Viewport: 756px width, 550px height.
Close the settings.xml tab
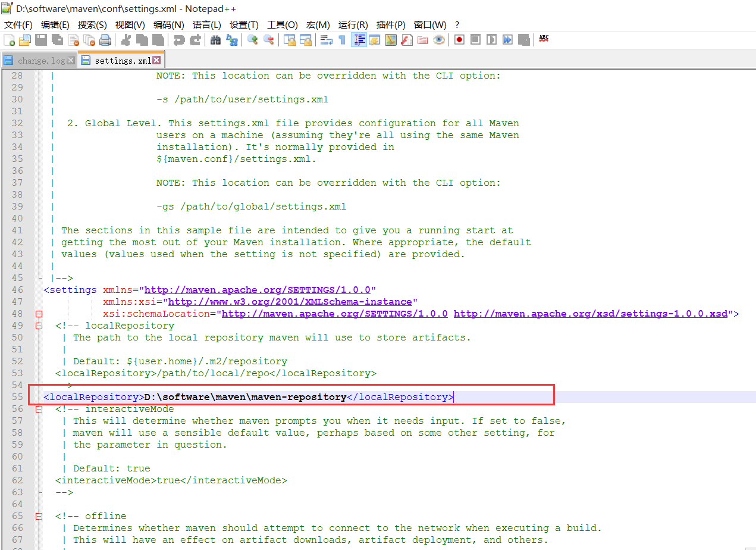156,60
